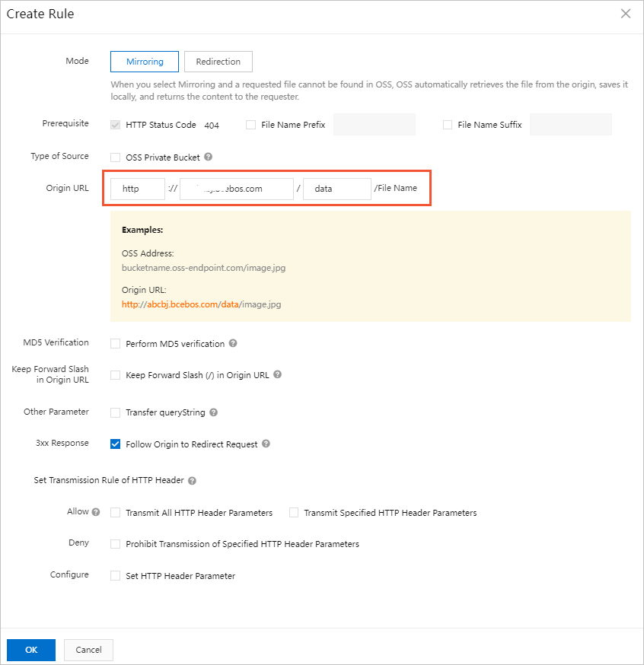Click help icon by Set Transmission Rule heading
Screen dimensions: 644x665
pyautogui.click(x=192, y=481)
